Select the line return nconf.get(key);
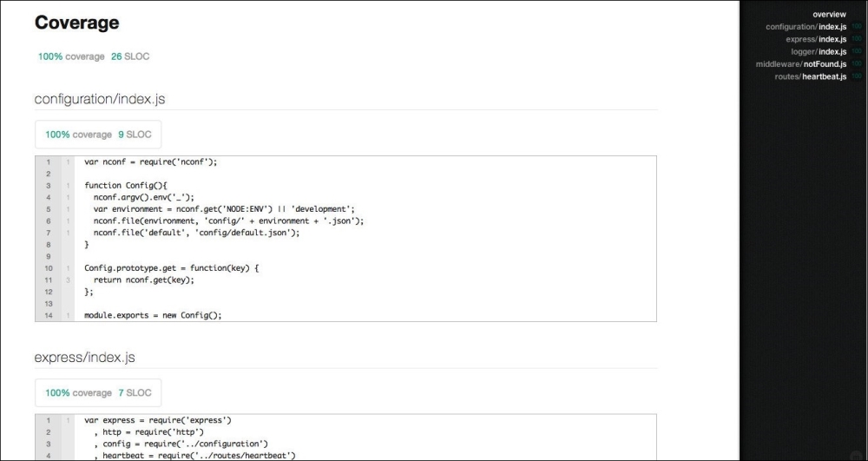Screen dimensions: 868x461 (x=144, y=280)
